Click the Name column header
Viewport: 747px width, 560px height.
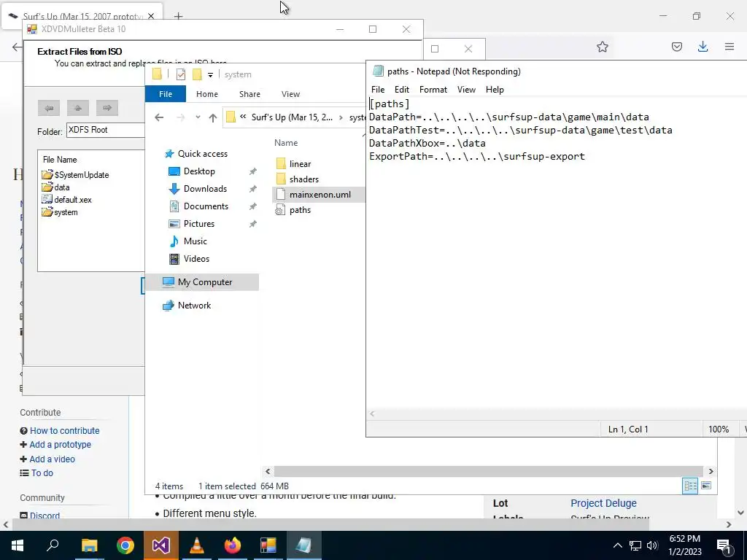(286, 143)
